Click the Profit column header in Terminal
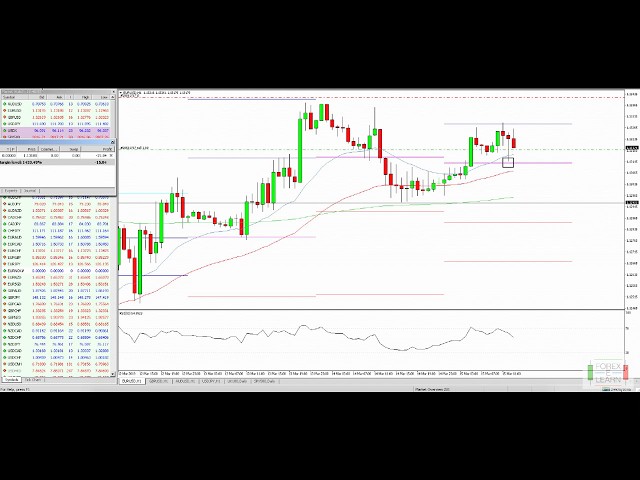The width and height of the screenshot is (640, 480). pyautogui.click(x=106, y=149)
